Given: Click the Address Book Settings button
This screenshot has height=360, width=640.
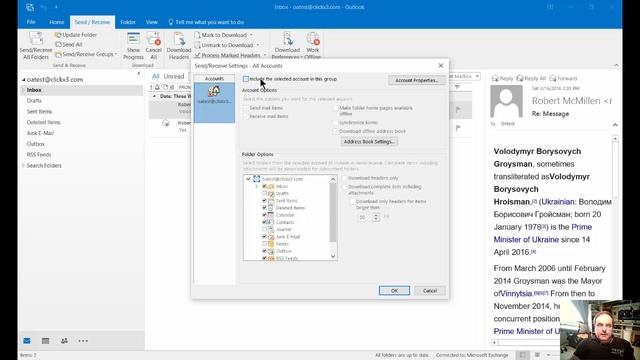Looking at the screenshot, I should click(x=369, y=142).
